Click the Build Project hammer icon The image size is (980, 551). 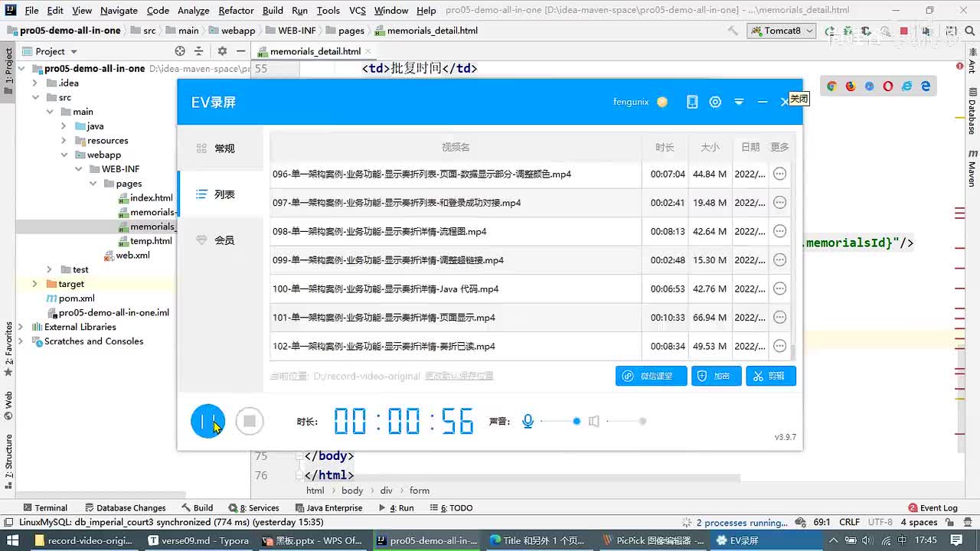click(x=733, y=31)
